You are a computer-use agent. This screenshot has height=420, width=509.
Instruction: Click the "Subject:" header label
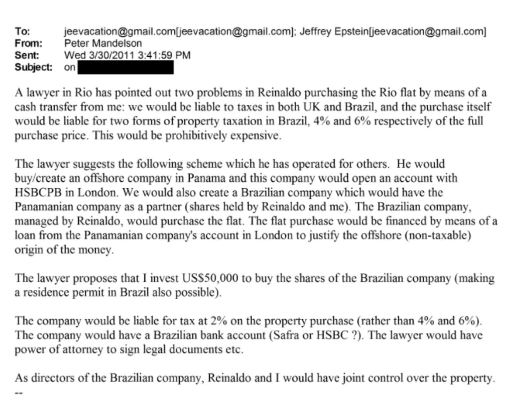click(34, 67)
